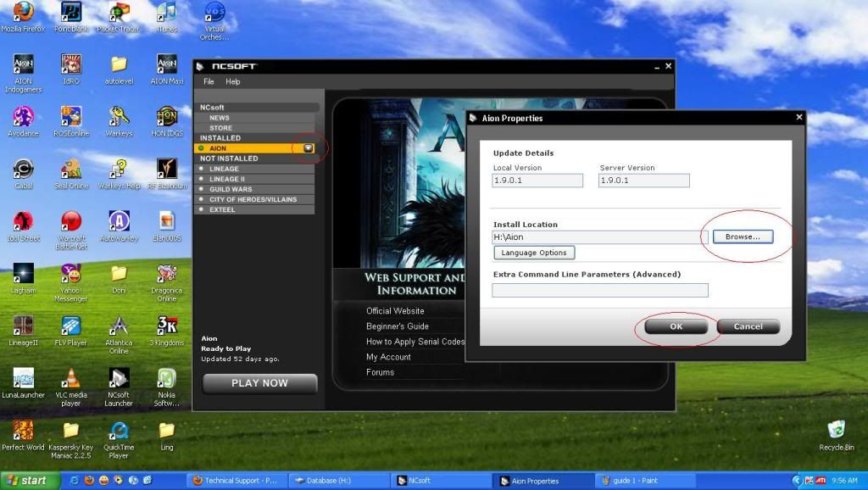Click Browse button for install location
Image resolution: width=868 pixels, height=490 pixels.
coord(743,237)
